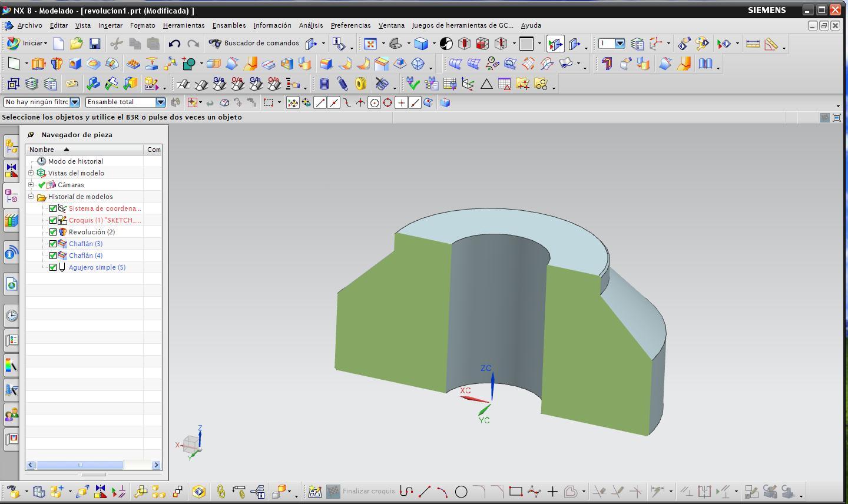Click the measure angle icon

(771, 44)
